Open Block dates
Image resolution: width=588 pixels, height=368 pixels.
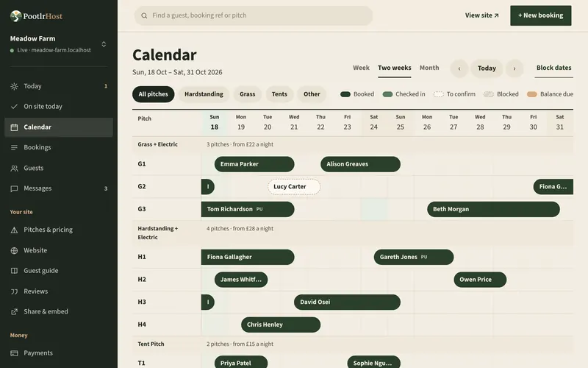point(554,68)
